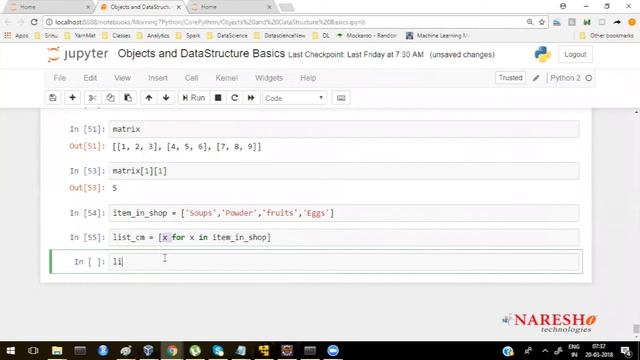Open the Apps bookmarks shortcut

(16, 36)
